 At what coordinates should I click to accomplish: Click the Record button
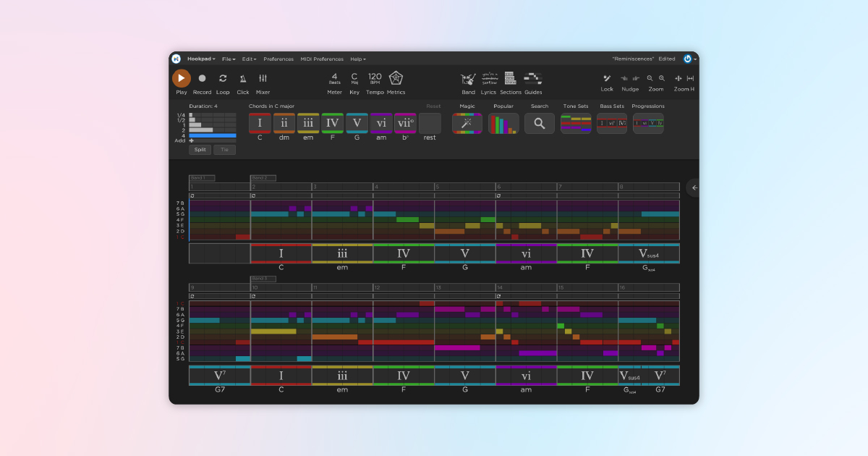(202, 78)
